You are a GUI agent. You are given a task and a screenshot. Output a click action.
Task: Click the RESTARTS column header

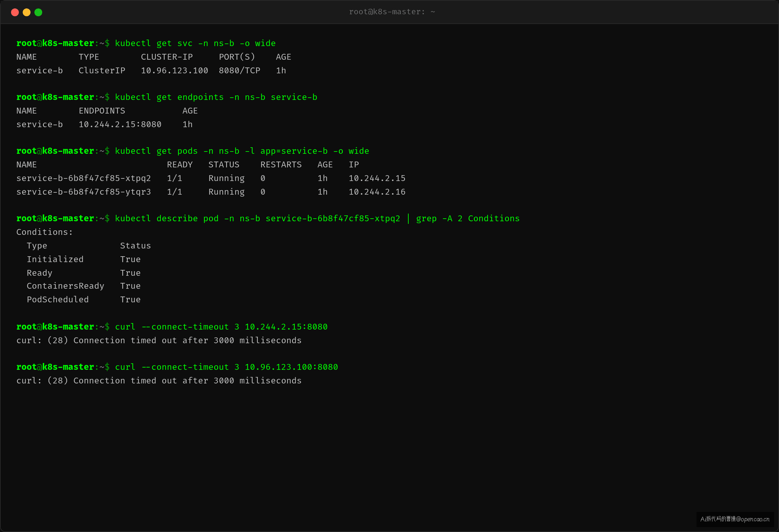(281, 165)
